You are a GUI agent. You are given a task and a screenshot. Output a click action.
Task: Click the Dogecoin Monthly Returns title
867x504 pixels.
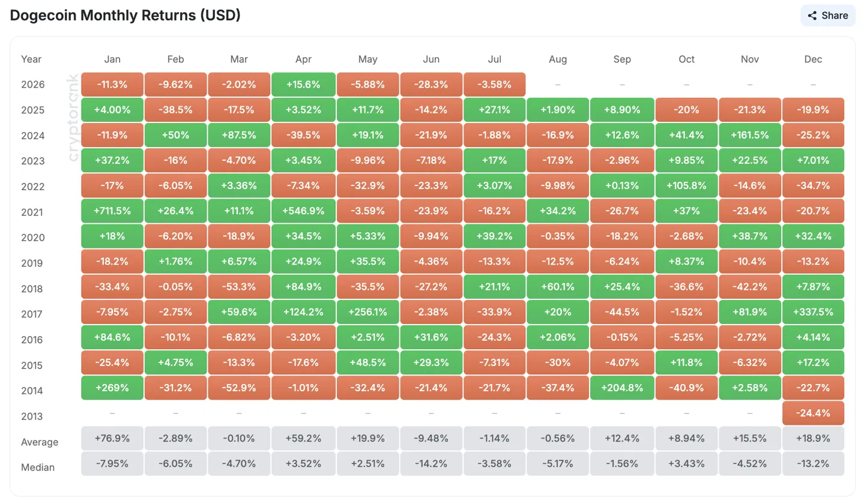[125, 16]
